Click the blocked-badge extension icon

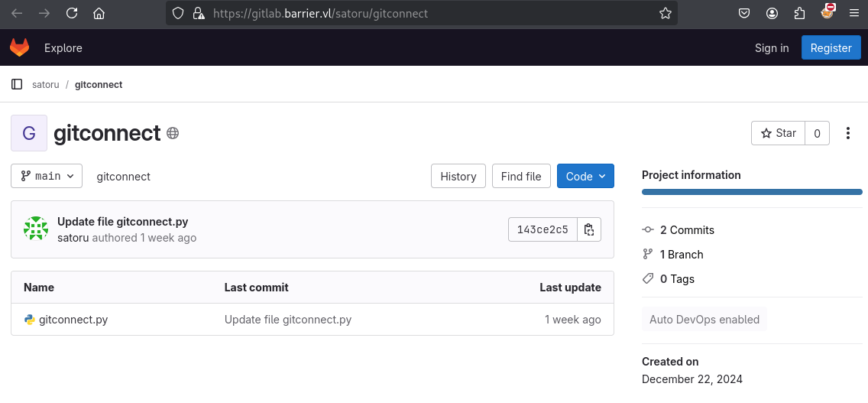click(x=827, y=12)
